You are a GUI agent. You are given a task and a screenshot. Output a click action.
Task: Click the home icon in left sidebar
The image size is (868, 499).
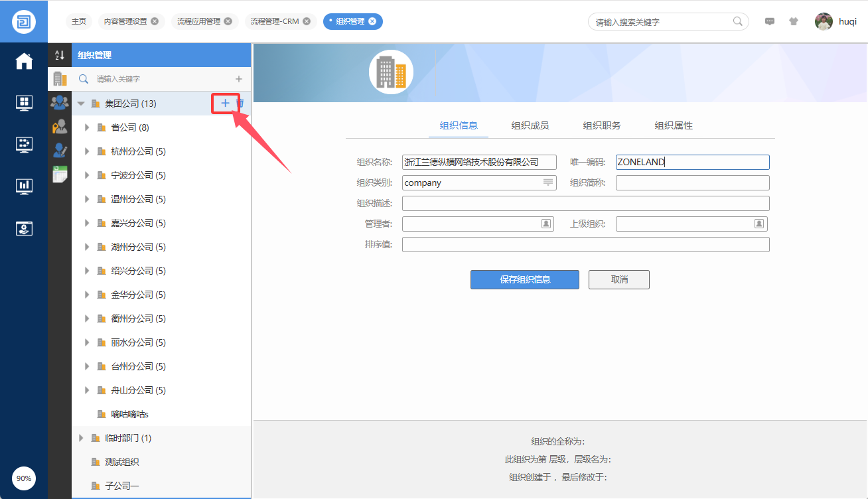pyautogui.click(x=24, y=62)
